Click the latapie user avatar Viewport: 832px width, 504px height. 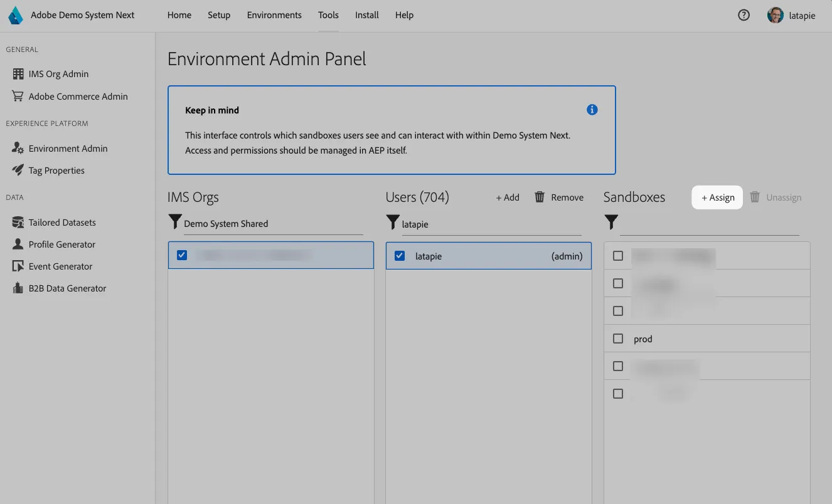pos(776,15)
